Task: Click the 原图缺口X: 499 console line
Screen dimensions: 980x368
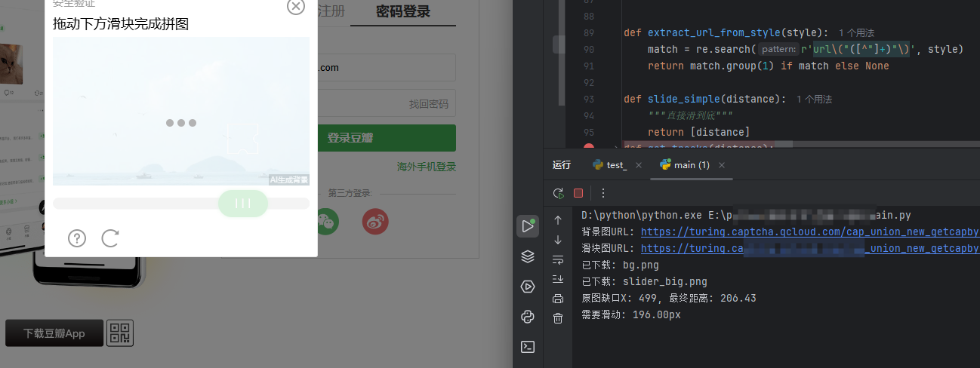Action: tap(669, 298)
